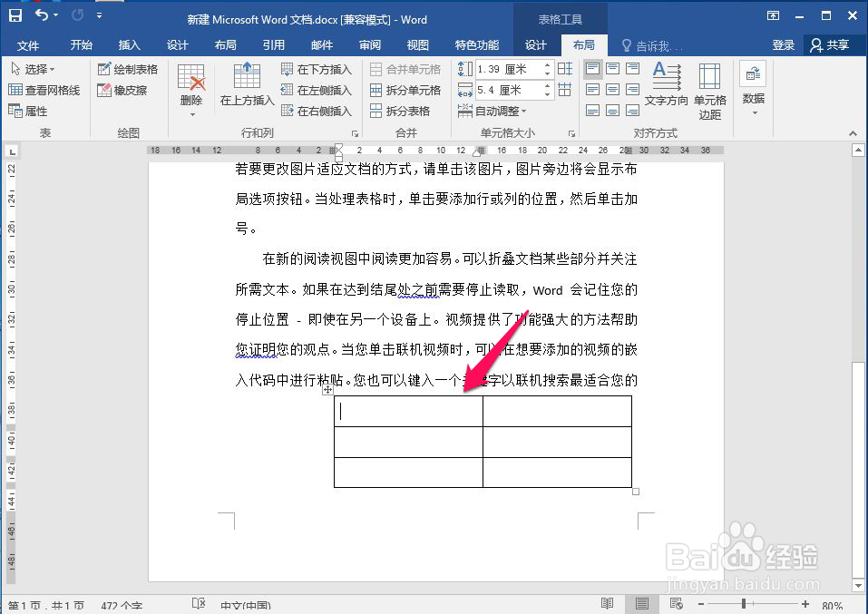Click 拆分单元格 to split cells
The height and width of the screenshot is (614, 868).
[x=413, y=90]
